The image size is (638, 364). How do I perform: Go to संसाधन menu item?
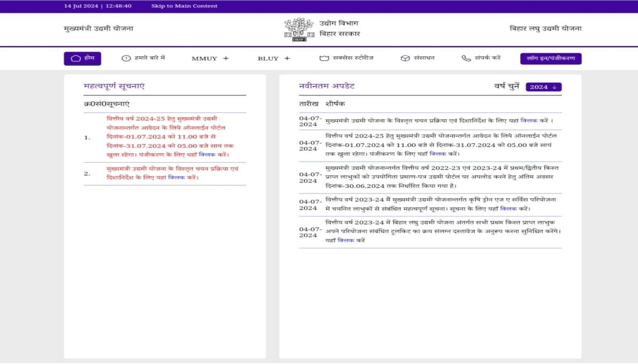click(424, 58)
